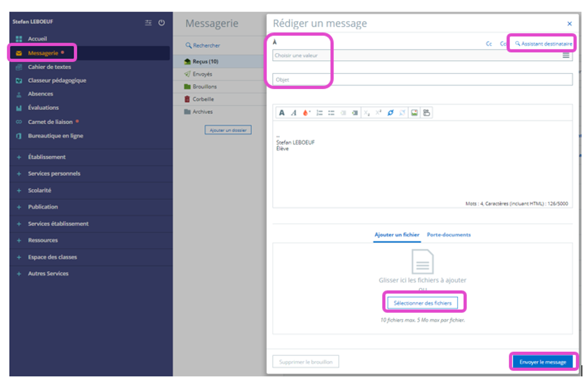Expand the Scolarité section in sidebar
The height and width of the screenshot is (383, 588).
39,190
